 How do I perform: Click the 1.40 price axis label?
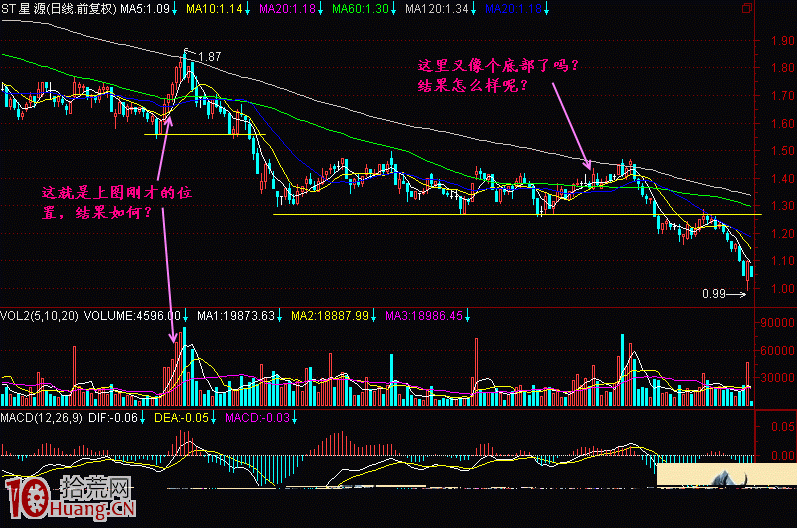(783, 178)
